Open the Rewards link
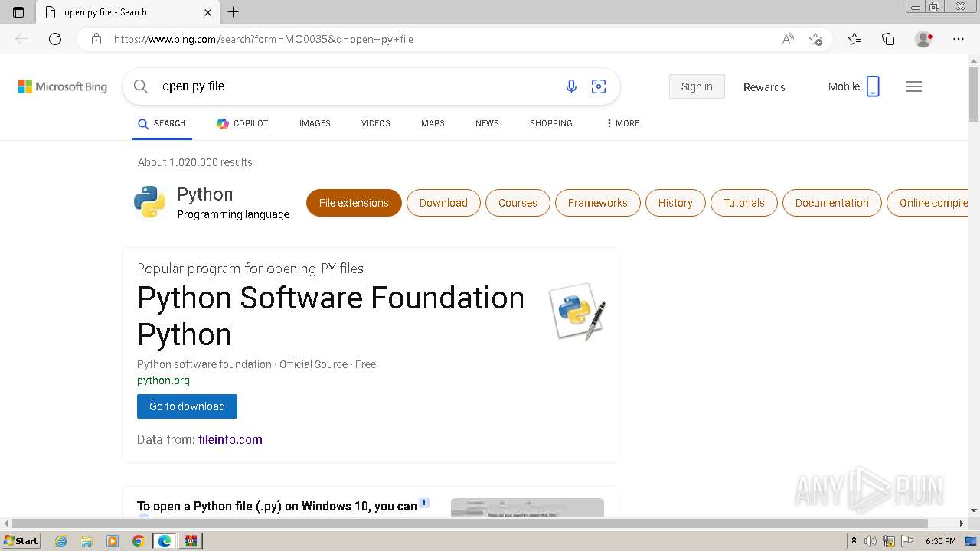Screen dimensions: 980x551 [x=764, y=87]
